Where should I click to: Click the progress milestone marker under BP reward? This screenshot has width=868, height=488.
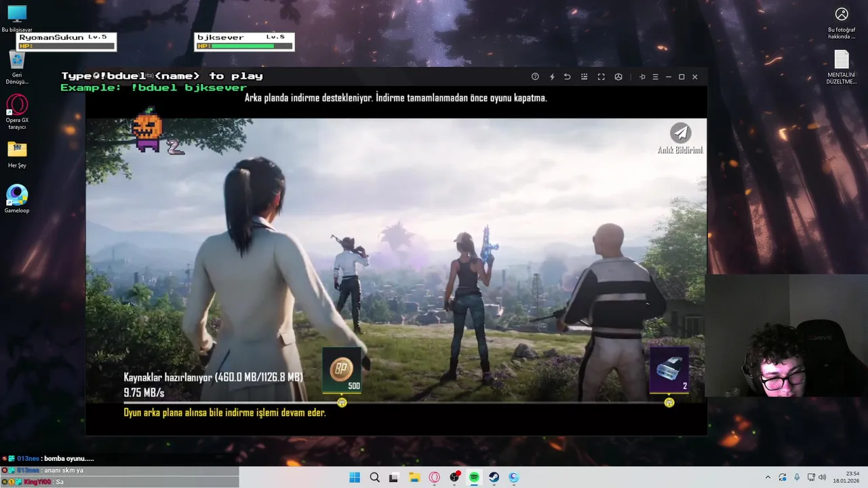(x=342, y=403)
